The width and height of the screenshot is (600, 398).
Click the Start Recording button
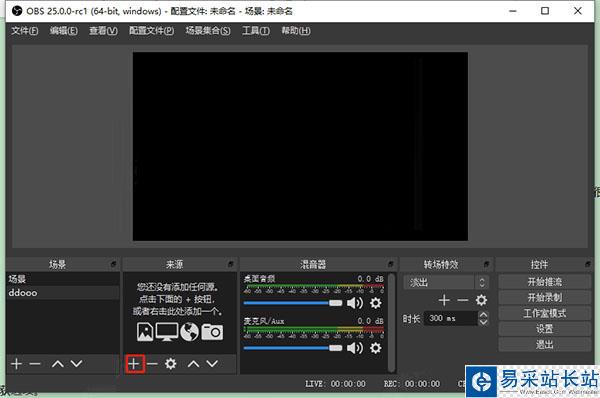pyautogui.click(x=545, y=297)
